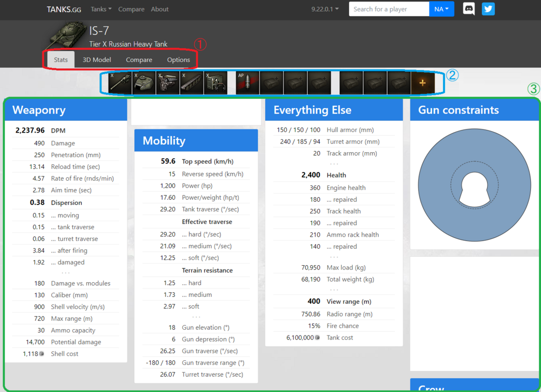Screen dimensions: 541x392
Task: Click the Tank cost value 6,100,000
Action: coord(300,338)
